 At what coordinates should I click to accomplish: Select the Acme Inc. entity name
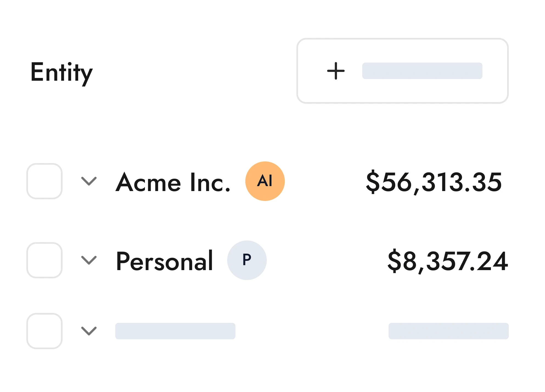tap(173, 181)
